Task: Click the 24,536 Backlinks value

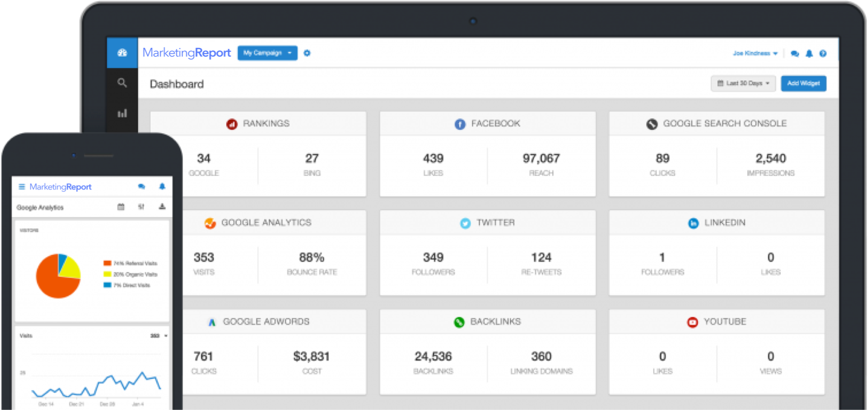Action: point(433,357)
